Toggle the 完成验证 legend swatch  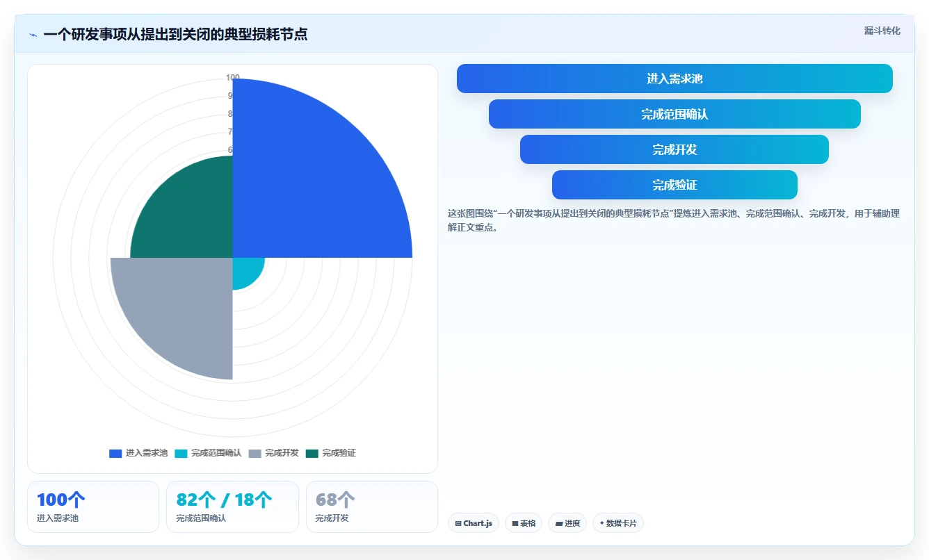click(x=312, y=453)
